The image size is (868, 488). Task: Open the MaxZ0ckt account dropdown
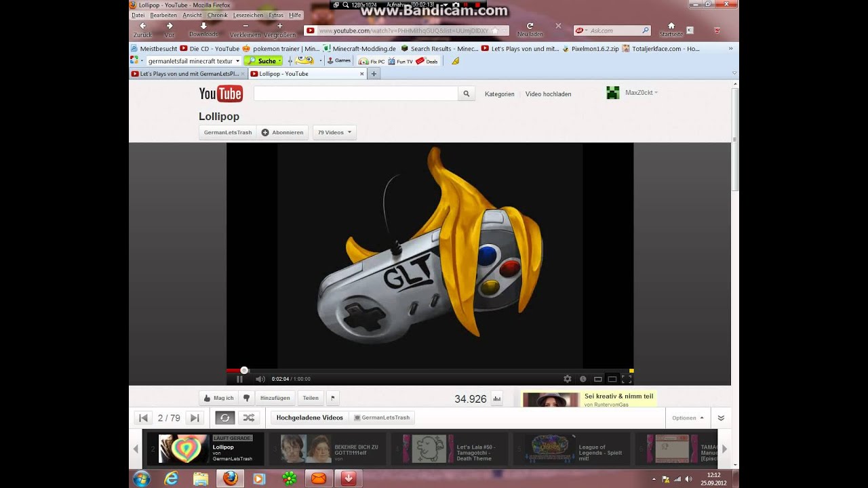point(642,93)
